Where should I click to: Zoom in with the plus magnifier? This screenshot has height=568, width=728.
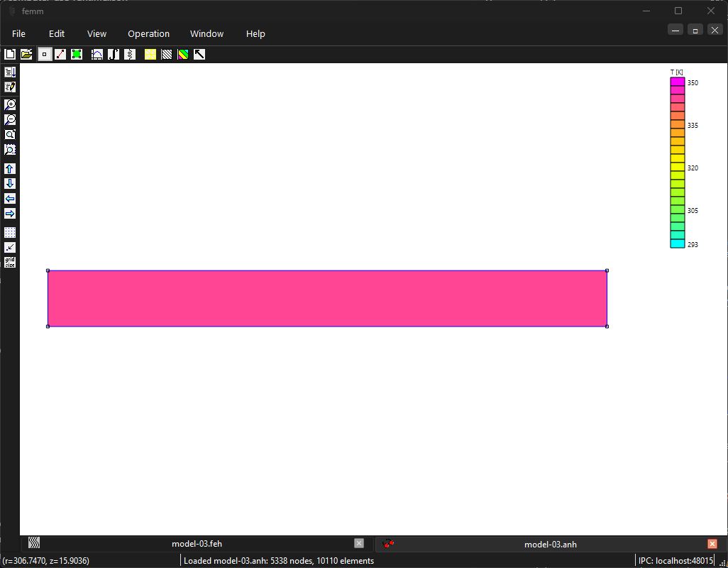tap(10, 104)
